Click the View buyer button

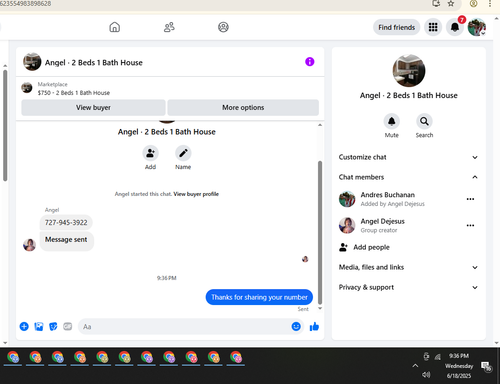pyautogui.click(x=93, y=107)
